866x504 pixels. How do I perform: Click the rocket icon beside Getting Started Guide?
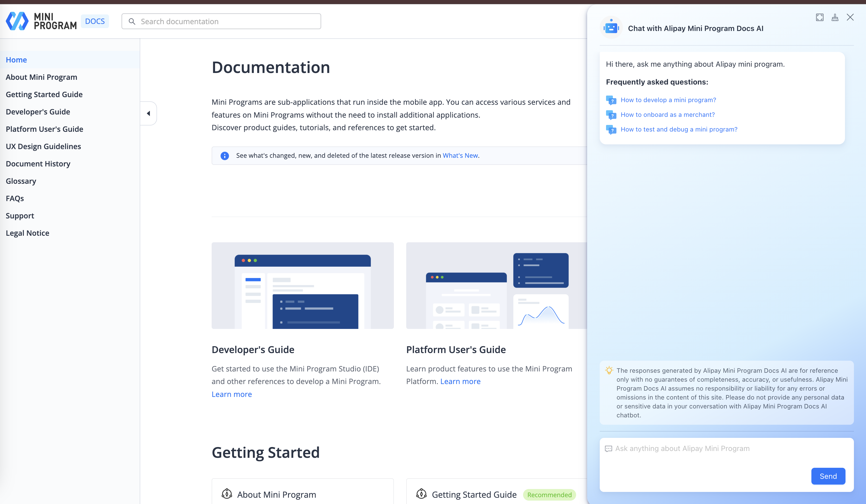click(x=421, y=494)
